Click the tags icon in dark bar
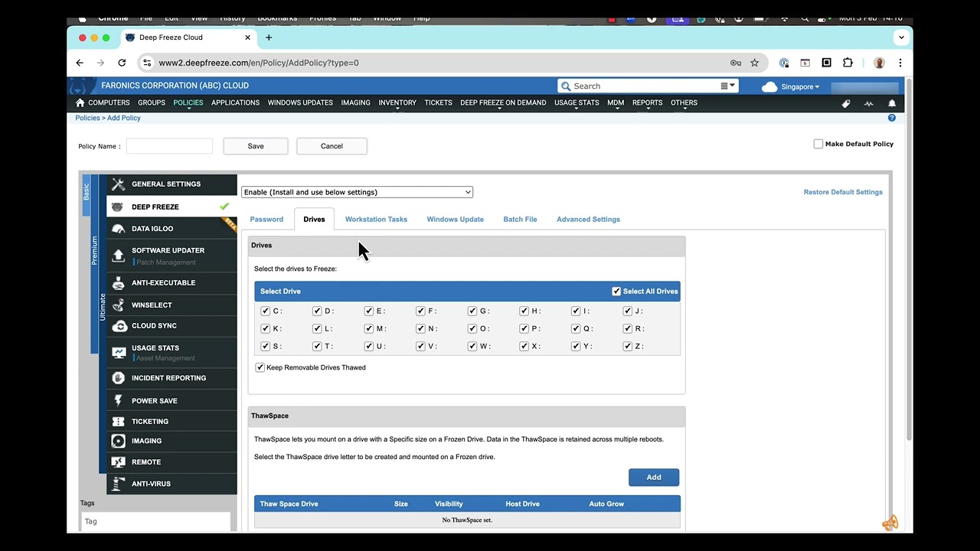 pos(846,103)
